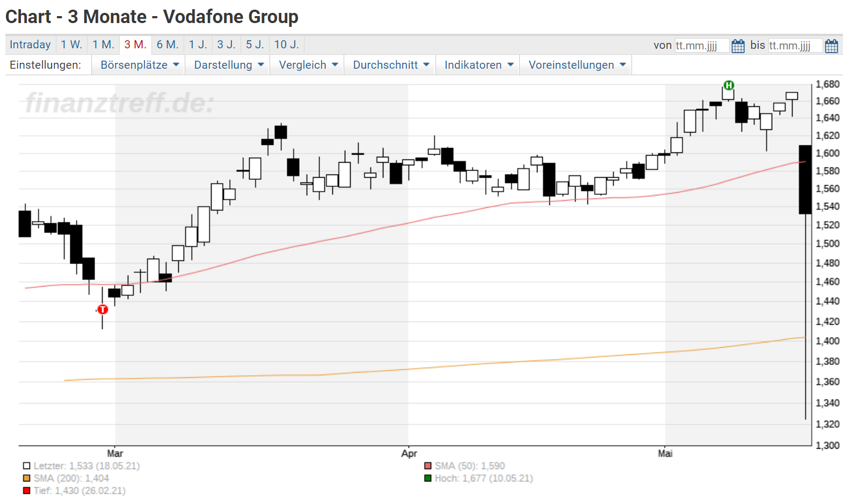This screenshot has width=843, height=504.
Task: Click the white Letzter legend swatch
Action: (26, 466)
